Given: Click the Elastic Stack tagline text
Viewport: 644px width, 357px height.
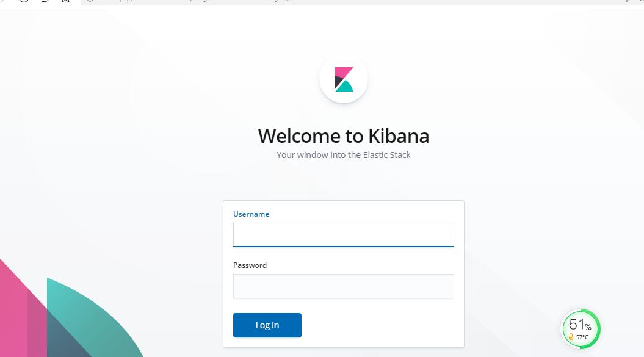Looking at the screenshot, I should (x=343, y=154).
